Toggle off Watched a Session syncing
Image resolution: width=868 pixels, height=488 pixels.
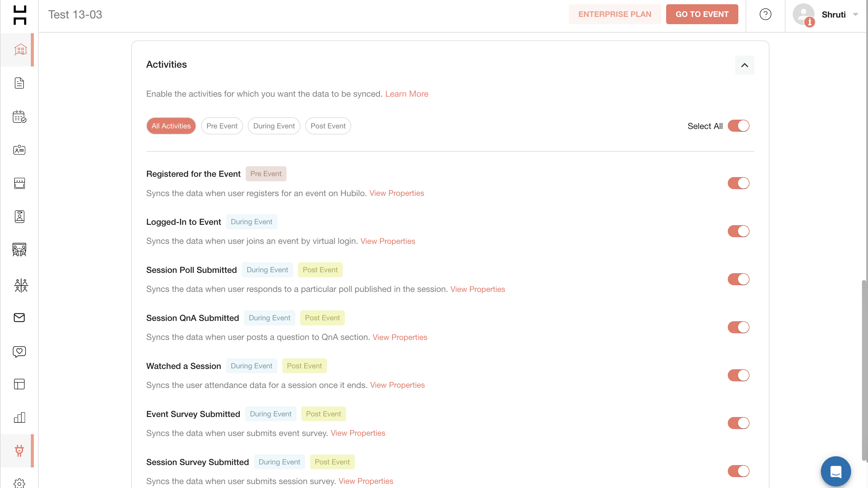[x=738, y=375]
